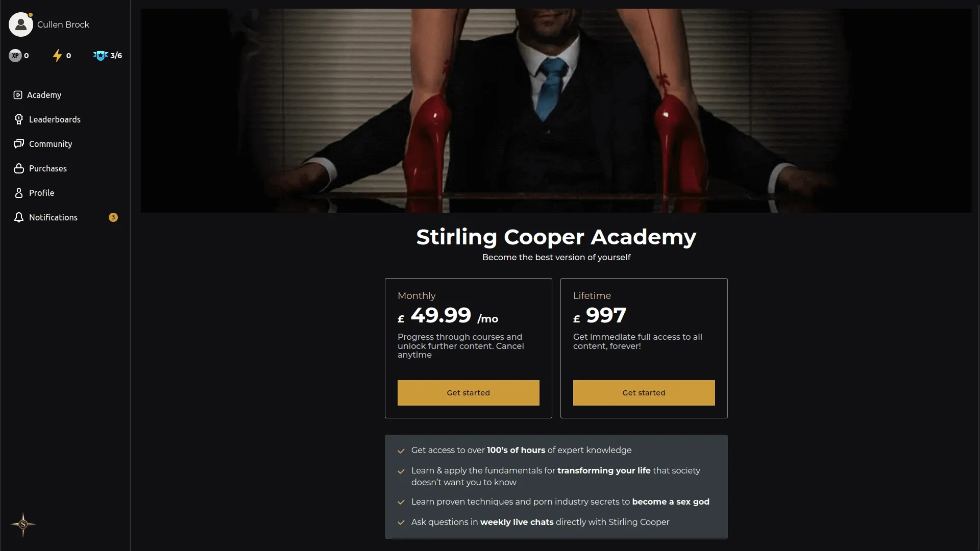Click the XP points badge icon
The width and height of the screenshot is (980, 551).
(15, 56)
